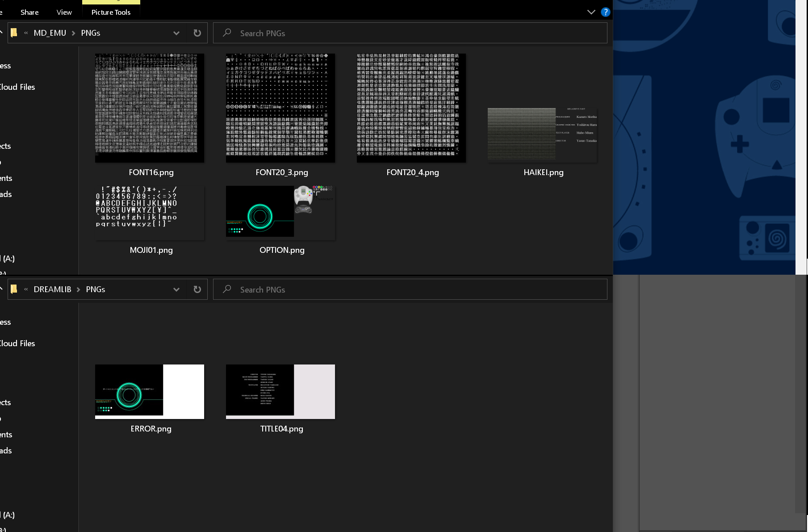Click magnifier icon in MD_EMU search box
This screenshot has width=808, height=532.
pyautogui.click(x=227, y=33)
